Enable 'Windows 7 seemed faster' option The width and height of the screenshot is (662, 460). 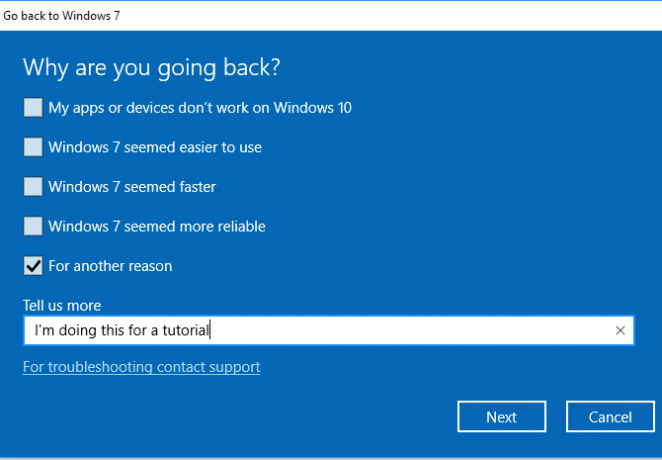point(33,187)
